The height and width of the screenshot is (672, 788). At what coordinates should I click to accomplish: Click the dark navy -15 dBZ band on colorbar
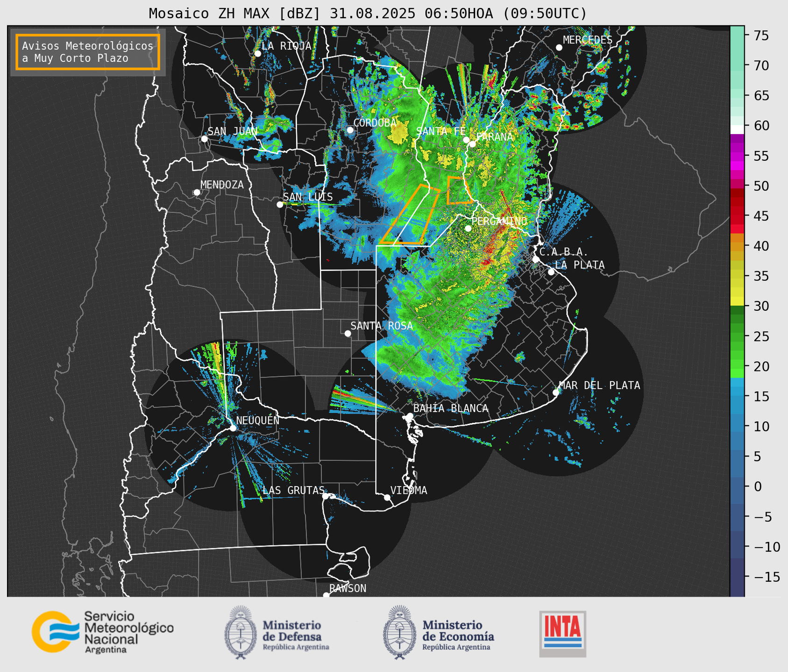[737, 577]
